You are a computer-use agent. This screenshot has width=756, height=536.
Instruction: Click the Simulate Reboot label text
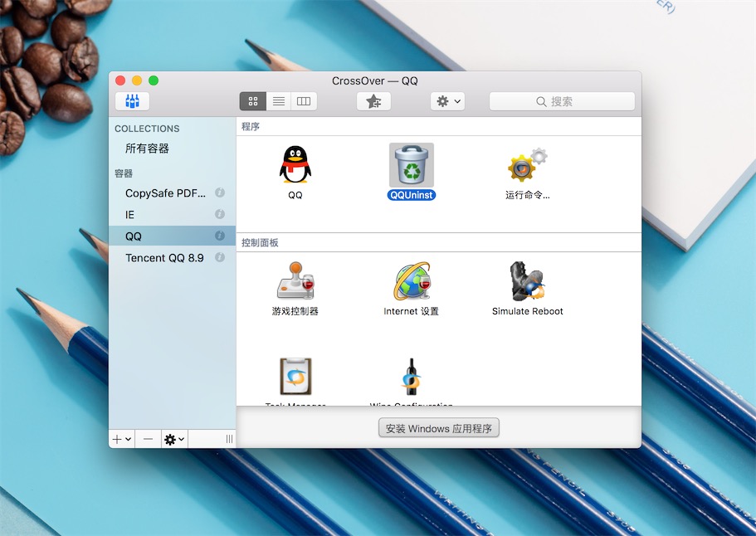pyautogui.click(x=528, y=311)
